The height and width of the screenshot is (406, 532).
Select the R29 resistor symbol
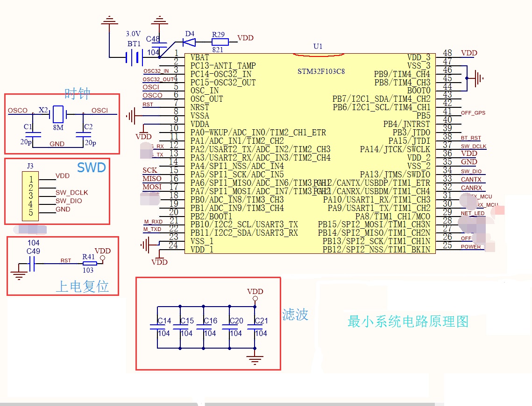tap(220, 42)
